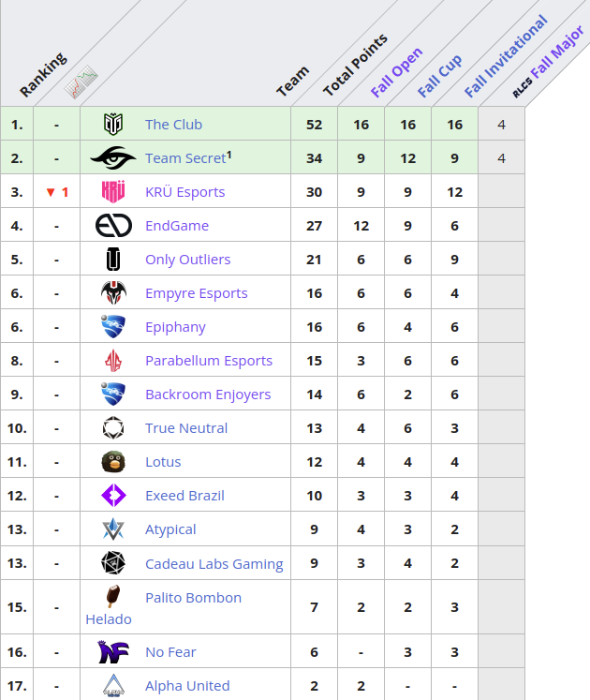Open the Exeed Brazil link
Screen dimensions: 590x700
[x=184, y=496]
